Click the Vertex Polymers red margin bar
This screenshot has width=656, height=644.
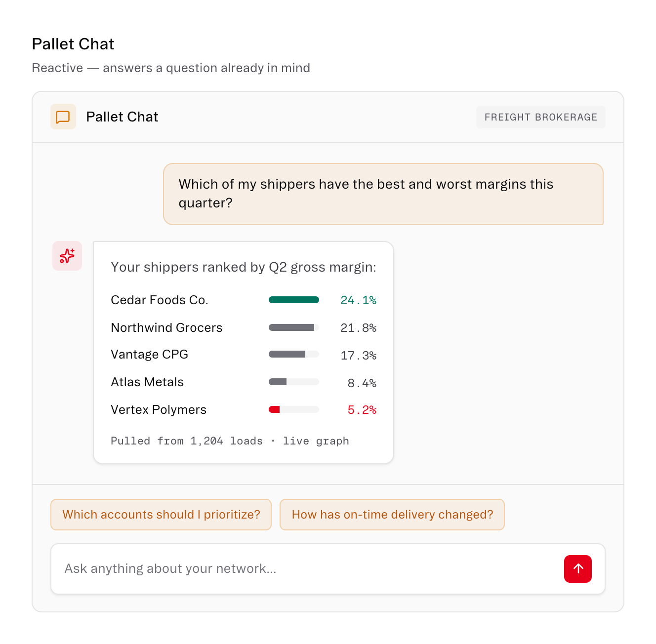pos(294,409)
